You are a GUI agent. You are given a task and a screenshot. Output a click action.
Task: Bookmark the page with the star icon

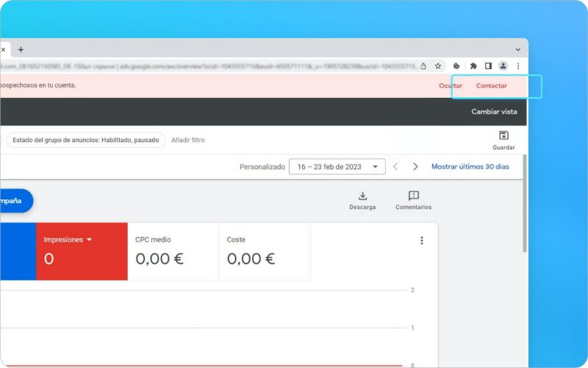point(438,66)
